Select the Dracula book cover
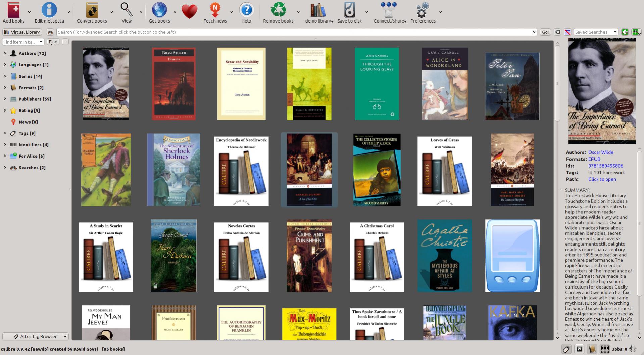 coord(174,84)
